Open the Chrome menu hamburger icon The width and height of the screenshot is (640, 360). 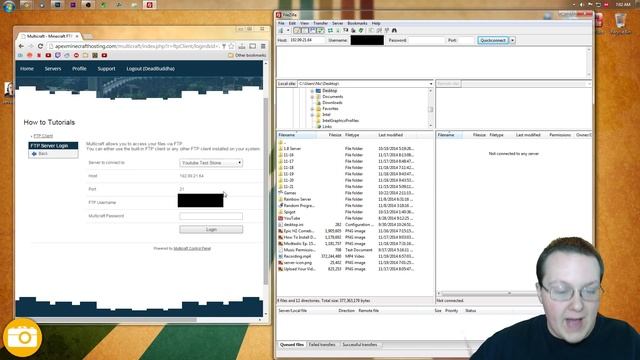pos(263,46)
